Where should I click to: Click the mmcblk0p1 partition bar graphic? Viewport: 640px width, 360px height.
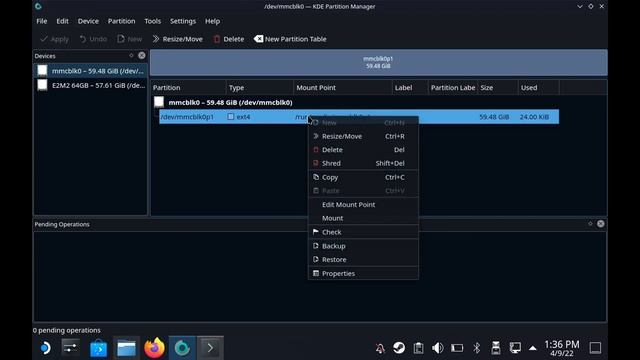pos(378,62)
